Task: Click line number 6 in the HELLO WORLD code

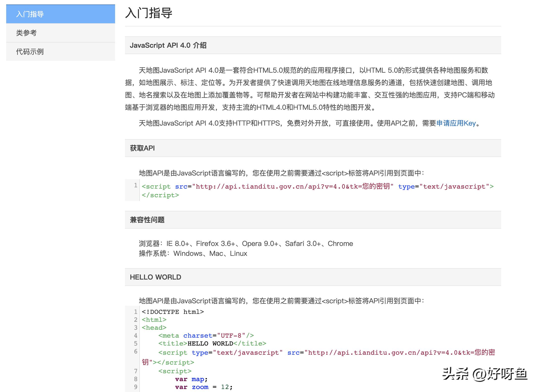Action: (135, 353)
